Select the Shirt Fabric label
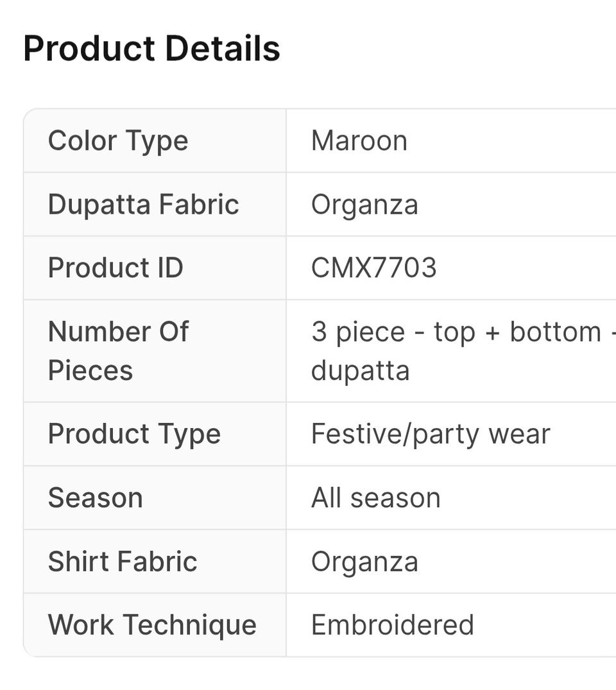Image resolution: width=616 pixels, height=690 pixels. [x=123, y=561]
